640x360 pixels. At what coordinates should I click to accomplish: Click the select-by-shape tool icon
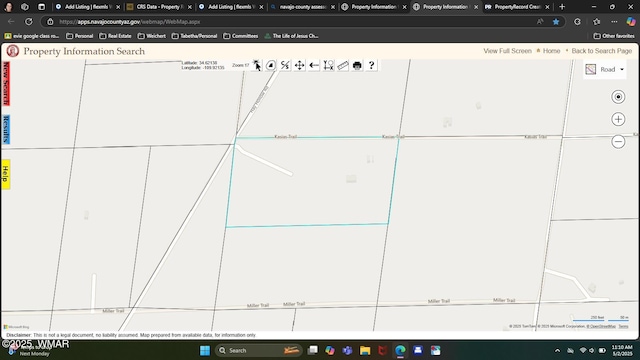pyautogui.click(x=271, y=65)
